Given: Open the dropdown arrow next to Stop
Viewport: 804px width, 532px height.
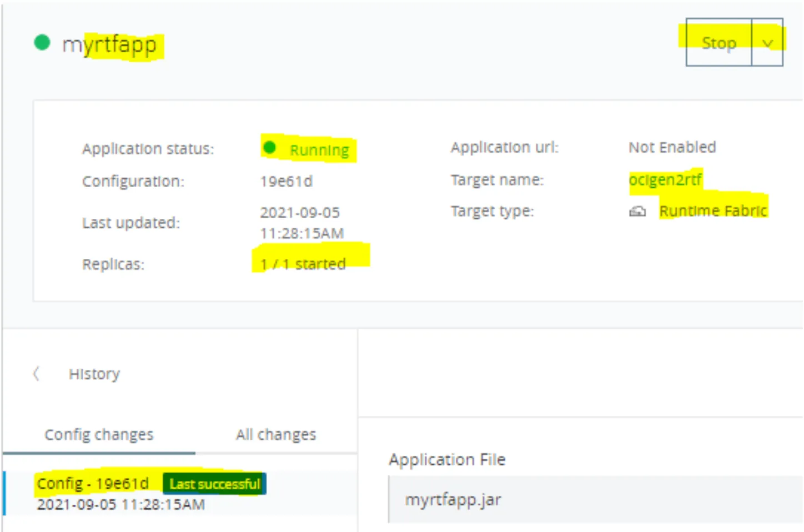Looking at the screenshot, I should pos(767,43).
